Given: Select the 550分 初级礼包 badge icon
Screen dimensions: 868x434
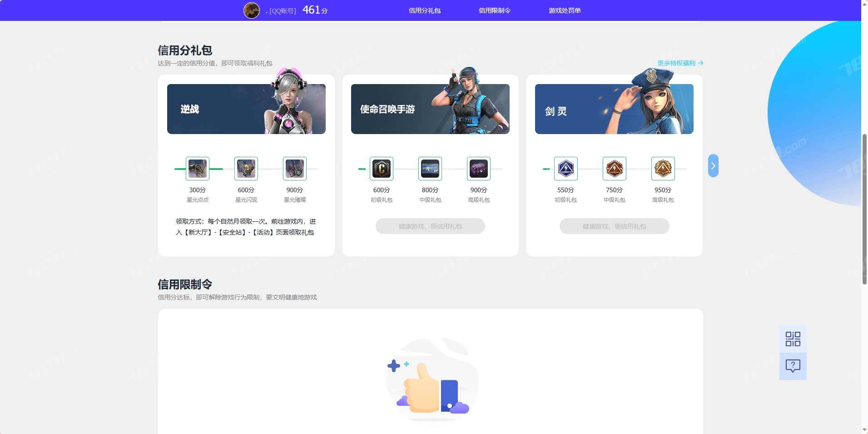Looking at the screenshot, I should tap(565, 169).
